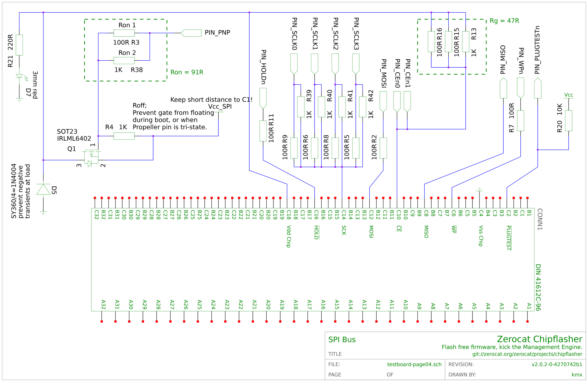
Task: Click the PIN_SCLK1 port symbol
Action: (315, 64)
